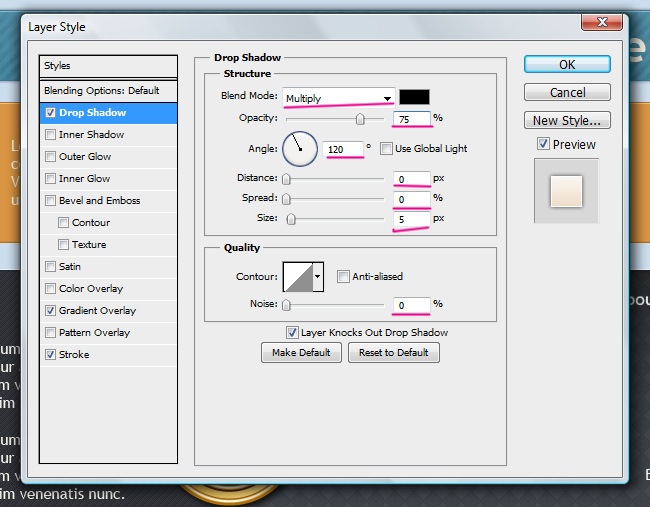The width and height of the screenshot is (650, 507).
Task: Disable Layer Knocks Out Drop Shadow
Action: tap(292, 332)
